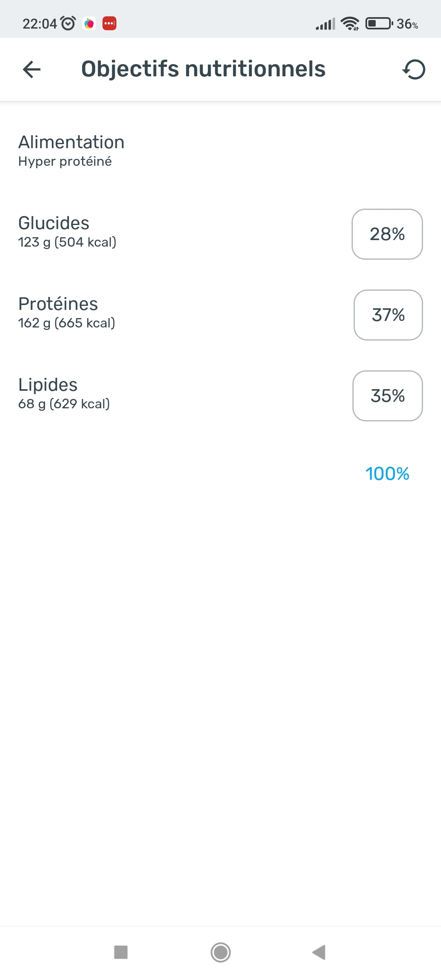Tap the red message notification icon
This screenshot has height=980, width=441.
coord(109,24)
